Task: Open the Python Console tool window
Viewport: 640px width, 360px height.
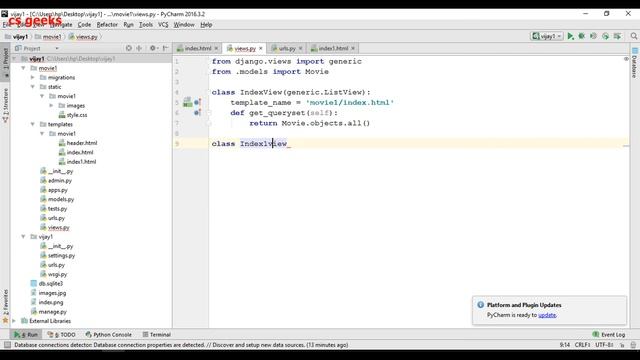Action: (109, 334)
